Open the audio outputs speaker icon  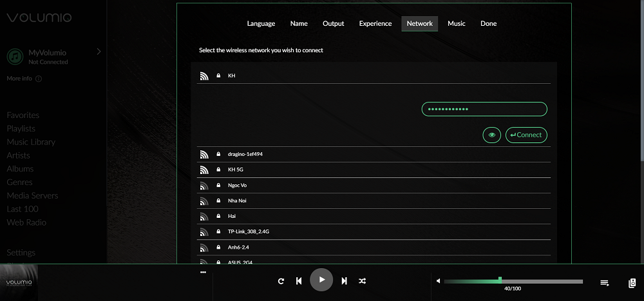pos(632,283)
